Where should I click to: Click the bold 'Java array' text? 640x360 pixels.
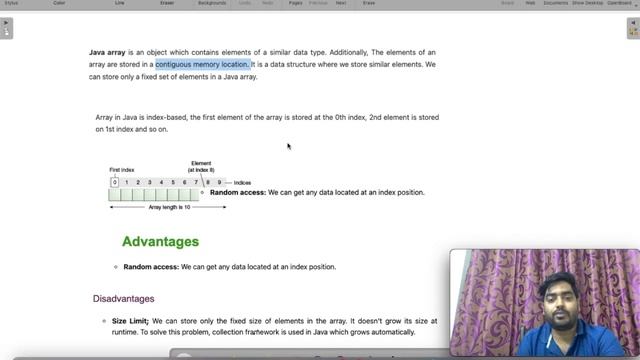coord(107,53)
